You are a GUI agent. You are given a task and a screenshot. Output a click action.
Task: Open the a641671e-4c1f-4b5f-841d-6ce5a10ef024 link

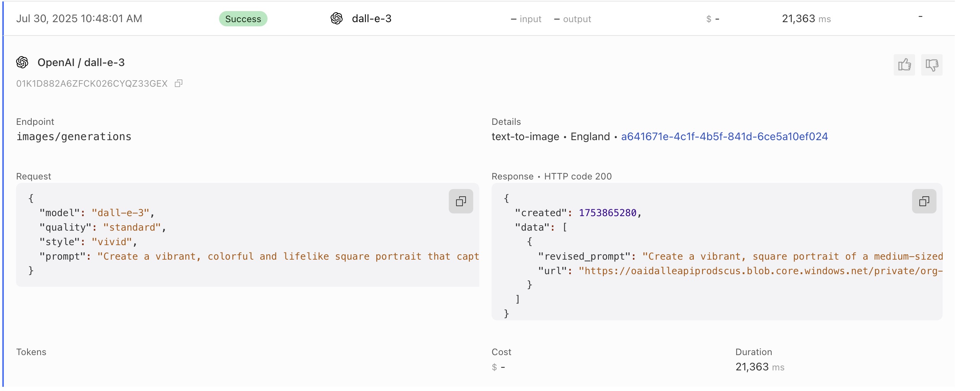[724, 136]
